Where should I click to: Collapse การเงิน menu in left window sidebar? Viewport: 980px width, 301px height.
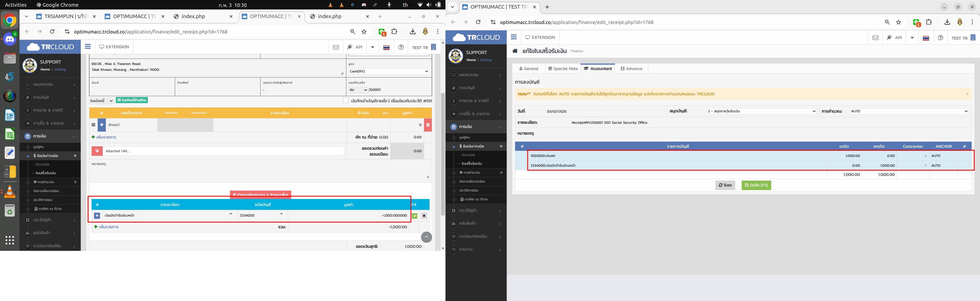(x=50, y=136)
